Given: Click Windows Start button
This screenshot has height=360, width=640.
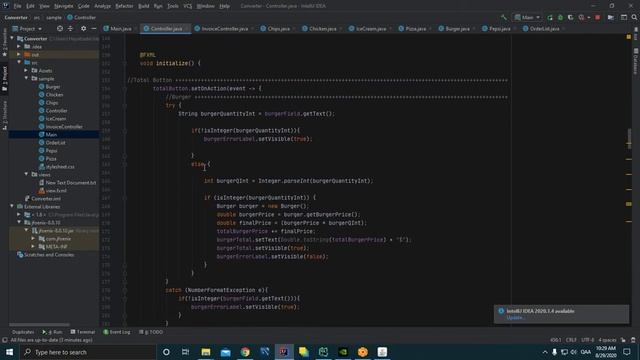Looking at the screenshot, I should coord(9,352).
